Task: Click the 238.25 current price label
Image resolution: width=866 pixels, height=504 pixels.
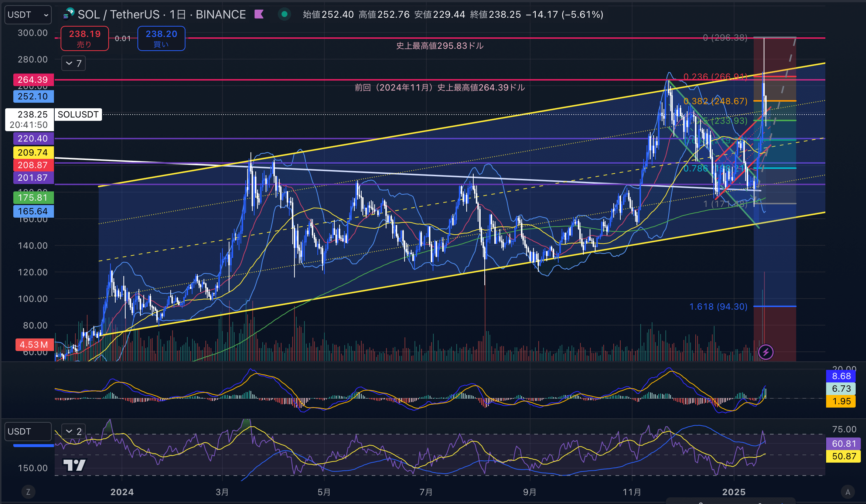Action: [x=30, y=119]
